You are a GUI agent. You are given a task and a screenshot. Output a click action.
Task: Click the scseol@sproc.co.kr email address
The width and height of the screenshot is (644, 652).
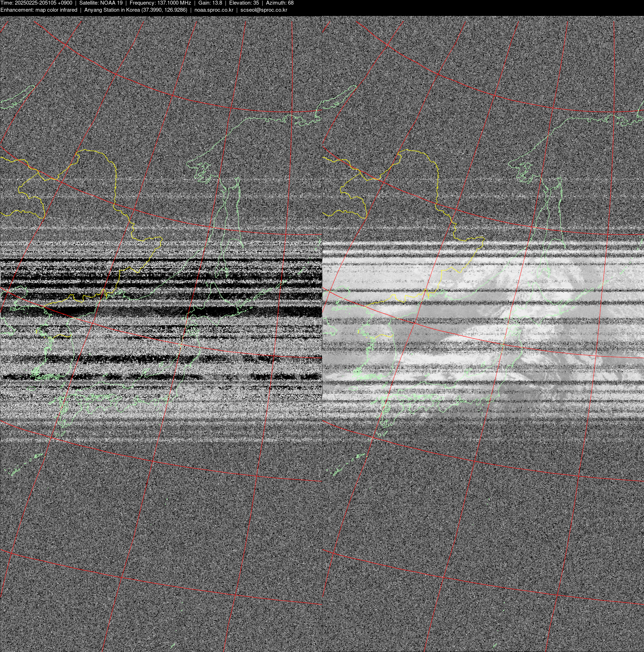(x=264, y=10)
